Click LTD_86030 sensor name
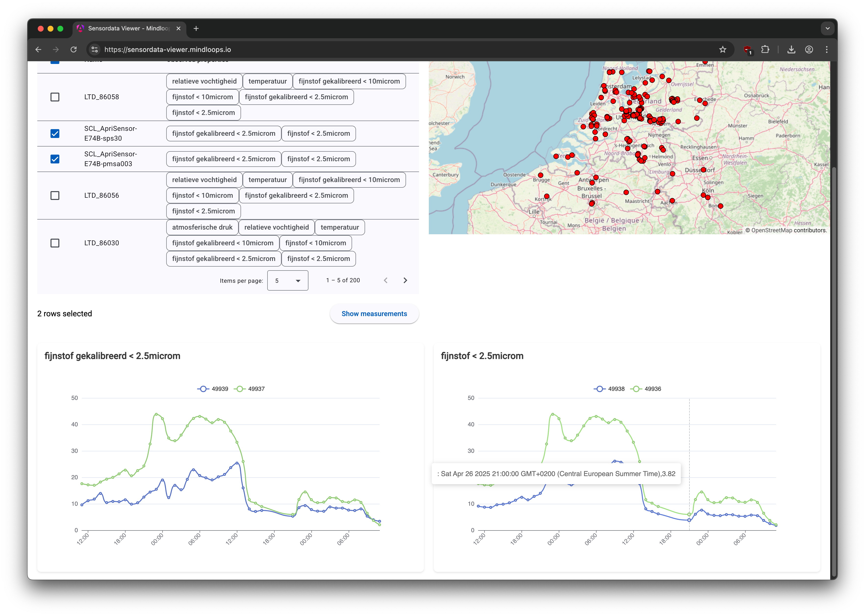The height and width of the screenshot is (616, 865). tap(101, 243)
